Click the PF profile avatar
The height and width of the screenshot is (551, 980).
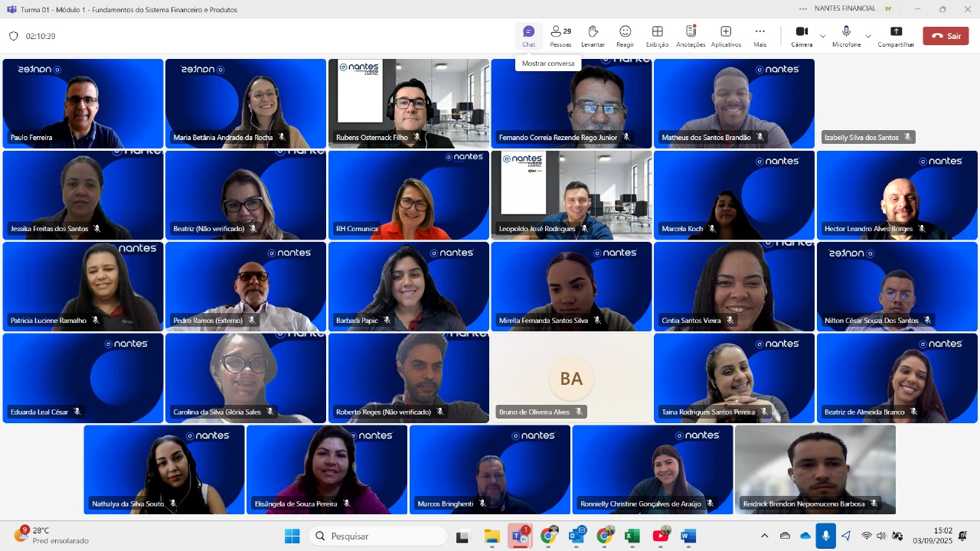[x=888, y=9]
